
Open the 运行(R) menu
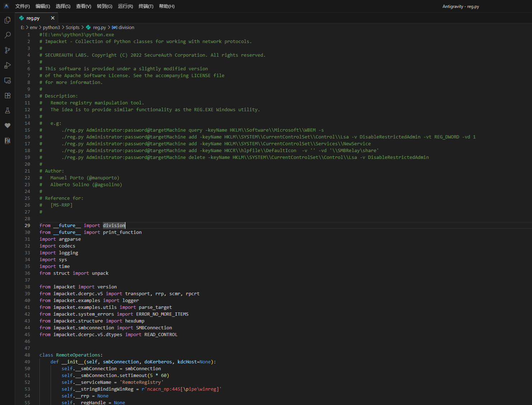(125, 6)
